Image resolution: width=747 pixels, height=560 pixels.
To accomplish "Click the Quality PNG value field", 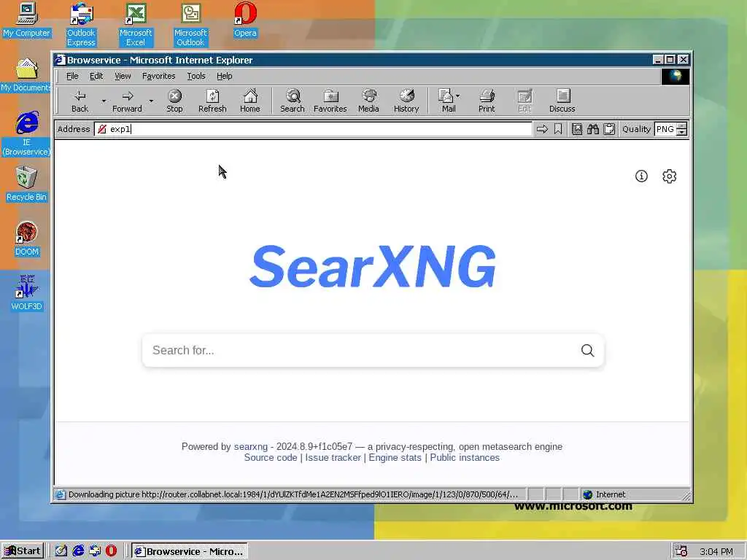I will [x=665, y=129].
